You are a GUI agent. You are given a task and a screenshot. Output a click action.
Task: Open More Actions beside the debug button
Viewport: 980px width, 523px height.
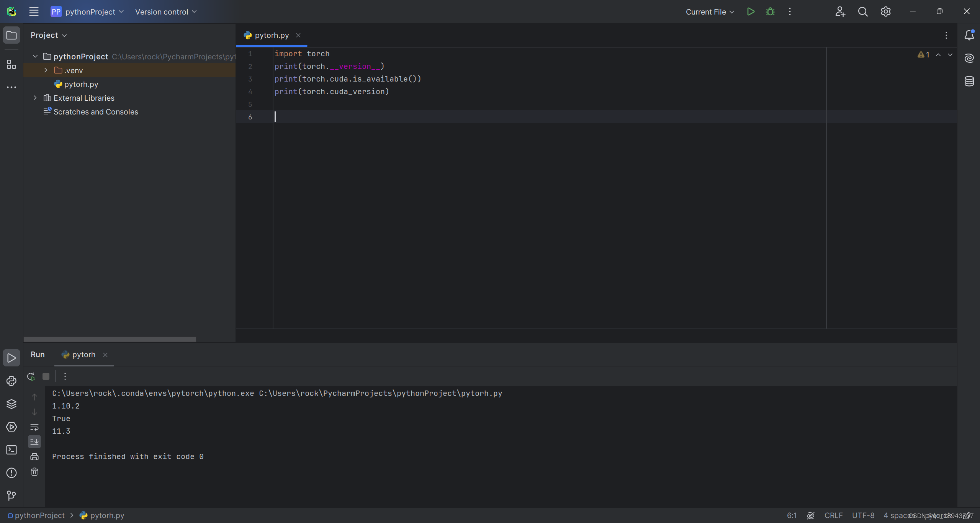click(x=790, y=11)
